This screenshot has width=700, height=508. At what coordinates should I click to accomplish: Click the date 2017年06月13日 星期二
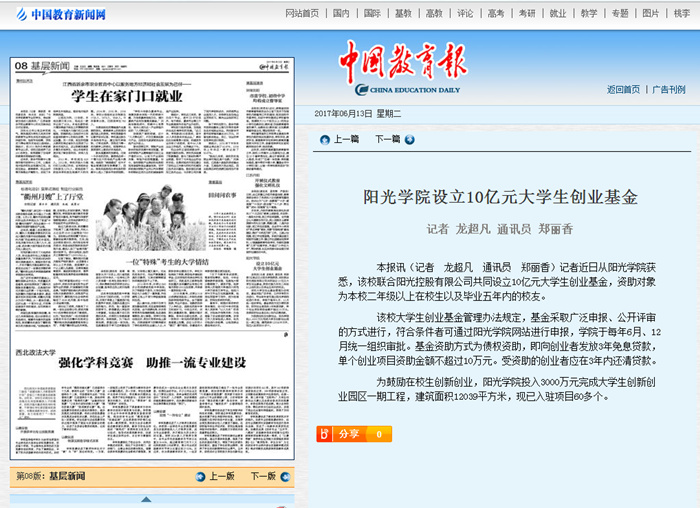(x=358, y=113)
